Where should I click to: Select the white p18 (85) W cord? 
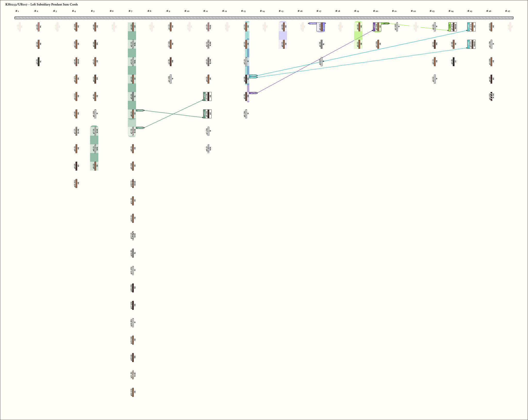click(x=133, y=323)
